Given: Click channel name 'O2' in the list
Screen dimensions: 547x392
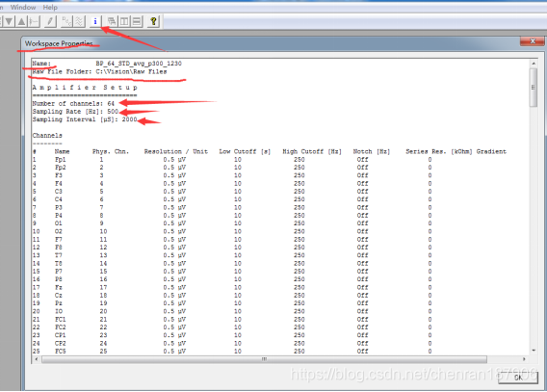Looking at the screenshot, I should pyautogui.click(x=58, y=231).
